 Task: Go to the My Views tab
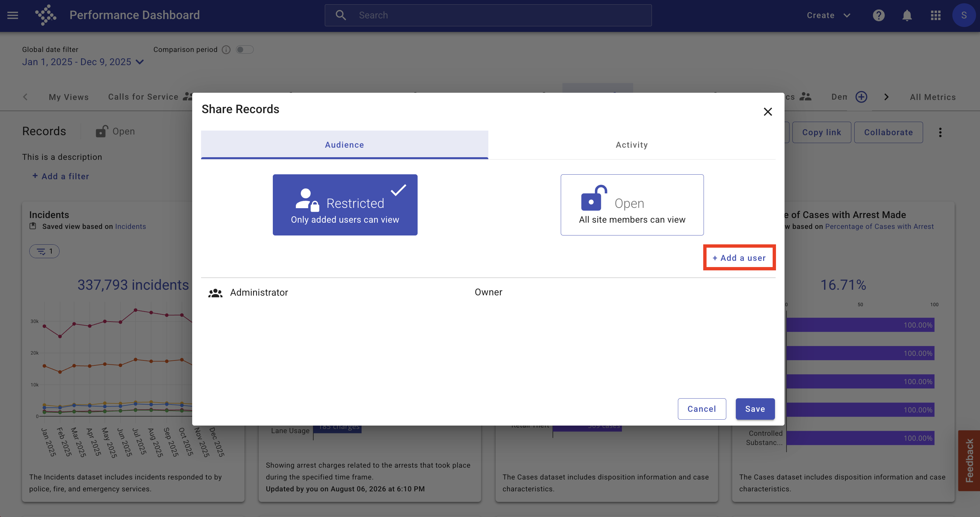coord(68,97)
